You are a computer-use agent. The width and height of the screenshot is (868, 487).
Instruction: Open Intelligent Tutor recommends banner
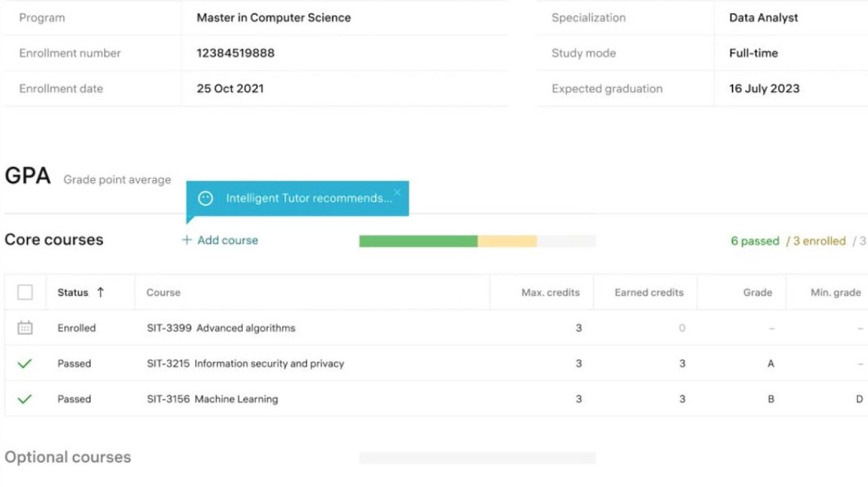tap(297, 198)
